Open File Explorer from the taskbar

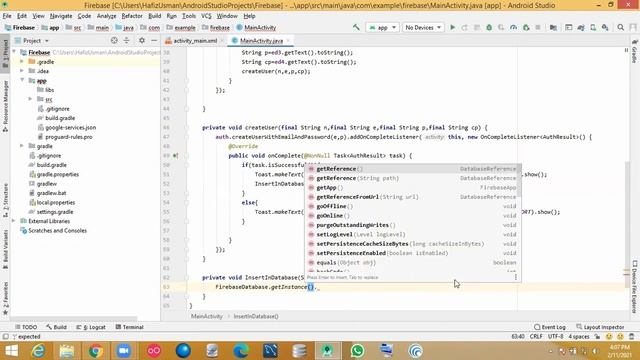(x=67, y=351)
